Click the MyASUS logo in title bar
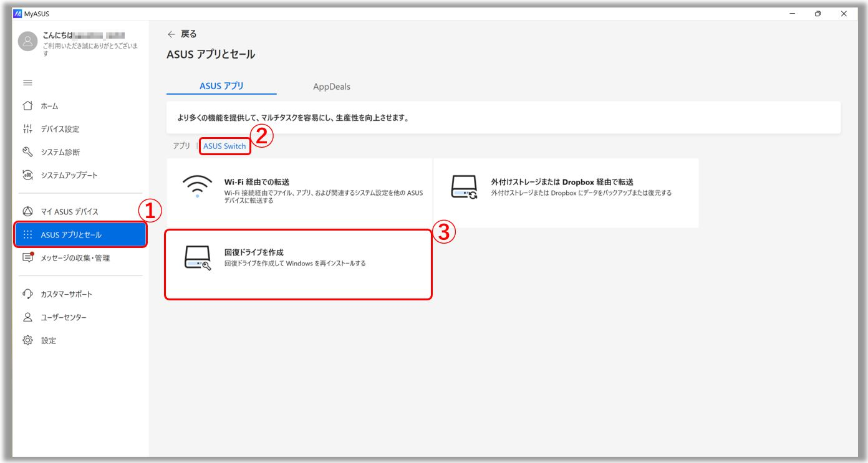This screenshot has width=868, height=463. point(17,14)
